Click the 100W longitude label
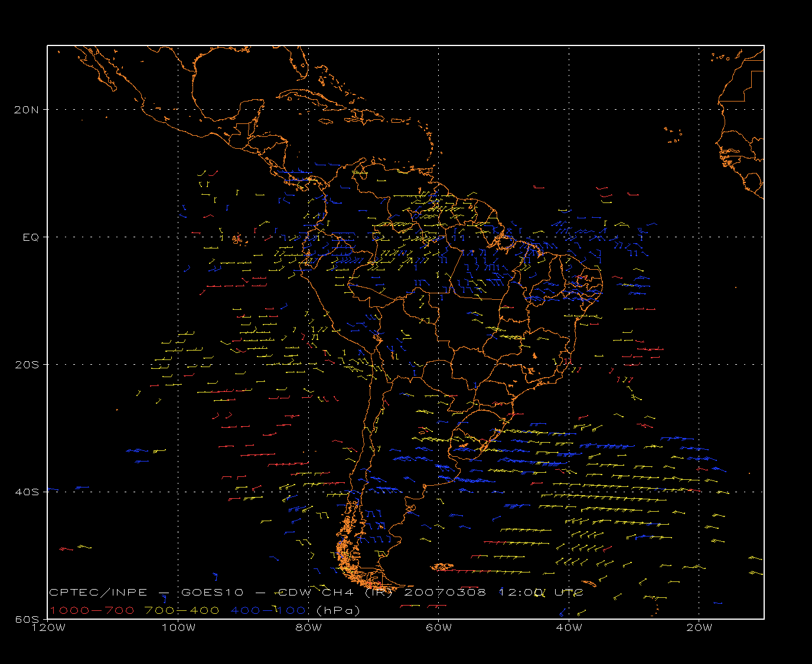812x664 pixels. (x=178, y=627)
